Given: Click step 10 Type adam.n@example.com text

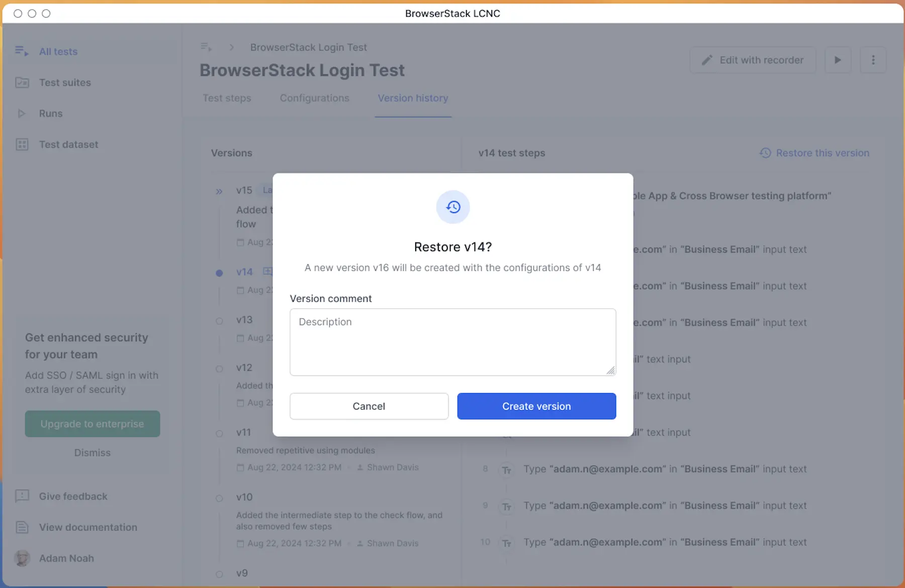Looking at the screenshot, I should [665, 542].
